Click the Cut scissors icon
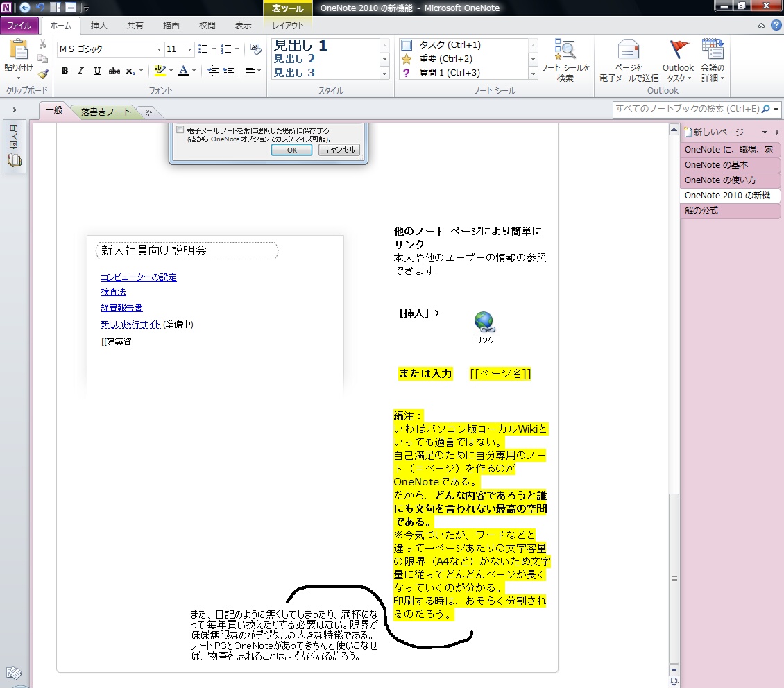Viewport: 784px width, 688px height. pos(43,44)
